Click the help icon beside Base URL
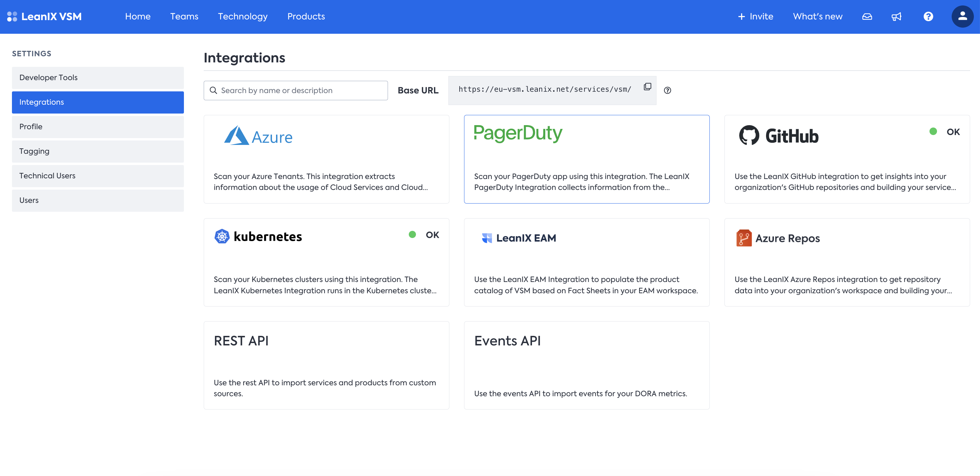980x476 pixels. (x=667, y=90)
